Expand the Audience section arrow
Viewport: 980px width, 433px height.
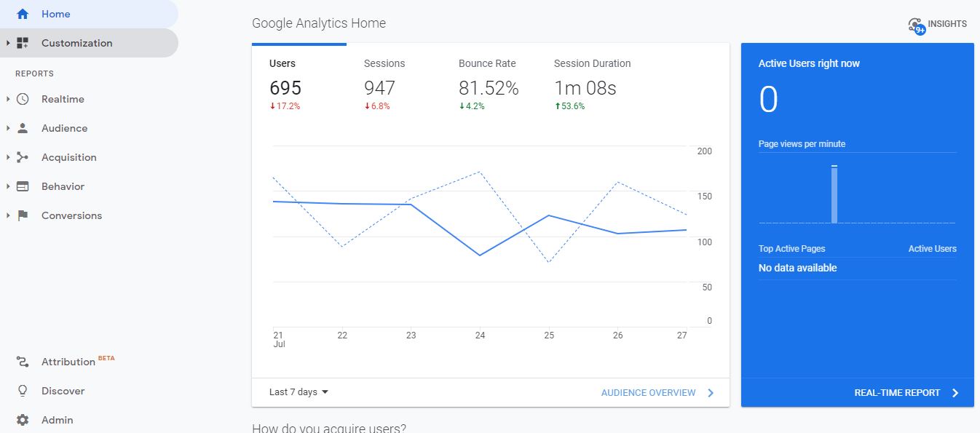click(x=8, y=128)
